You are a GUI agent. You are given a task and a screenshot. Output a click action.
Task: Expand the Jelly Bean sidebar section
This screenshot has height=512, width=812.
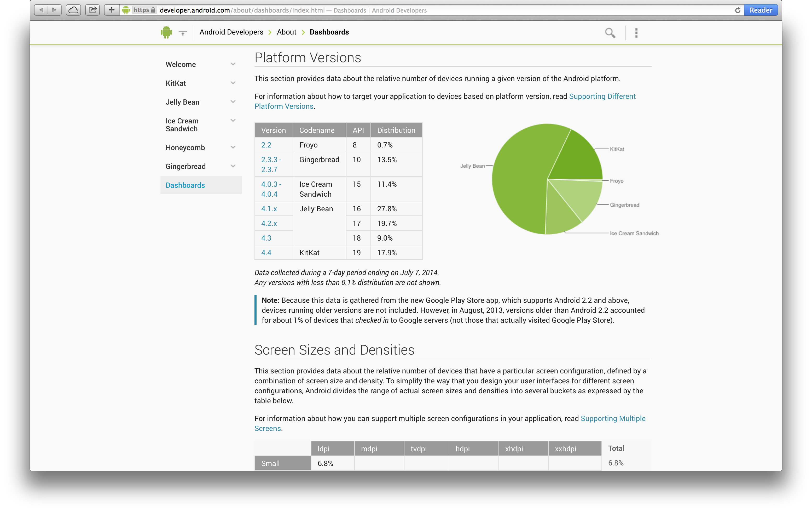click(x=233, y=102)
